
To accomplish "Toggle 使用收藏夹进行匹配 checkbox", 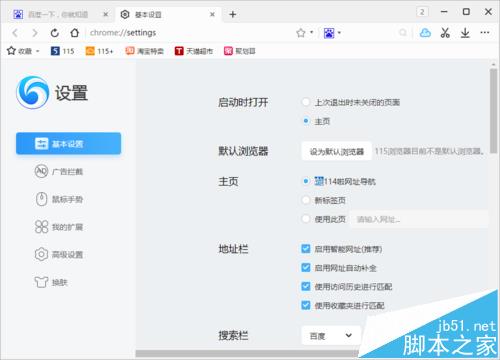I will (306, 305).
